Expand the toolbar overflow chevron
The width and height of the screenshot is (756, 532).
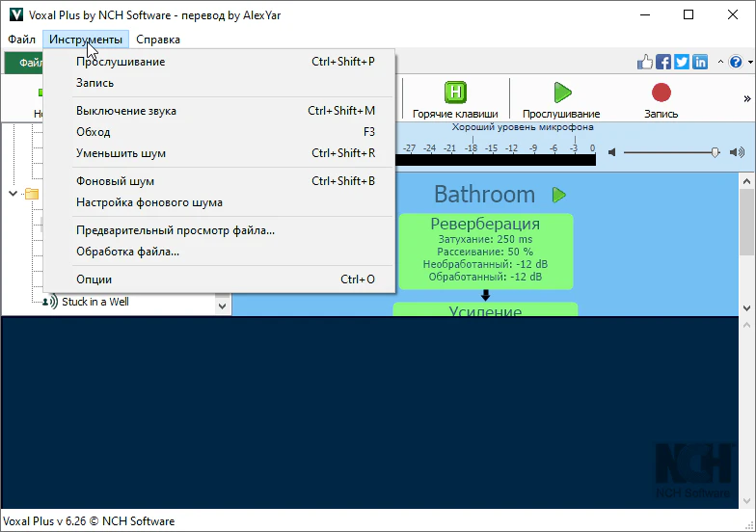(746, 98)
